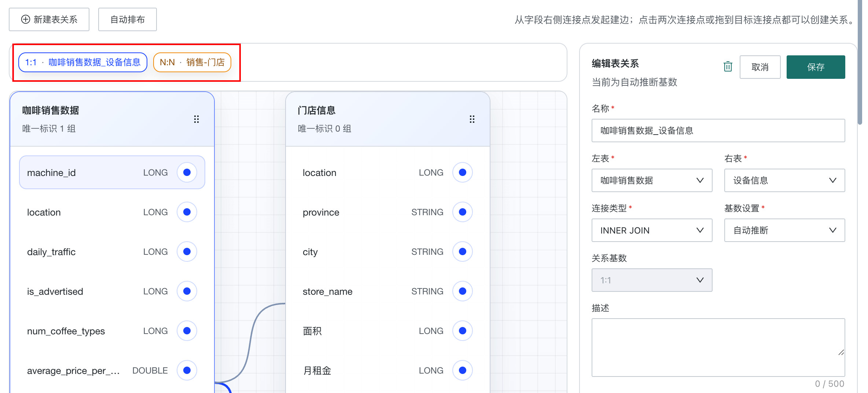Click connection point of is_advertised field
The width and height of the screenshot is (868, 393).
point(187,291)
